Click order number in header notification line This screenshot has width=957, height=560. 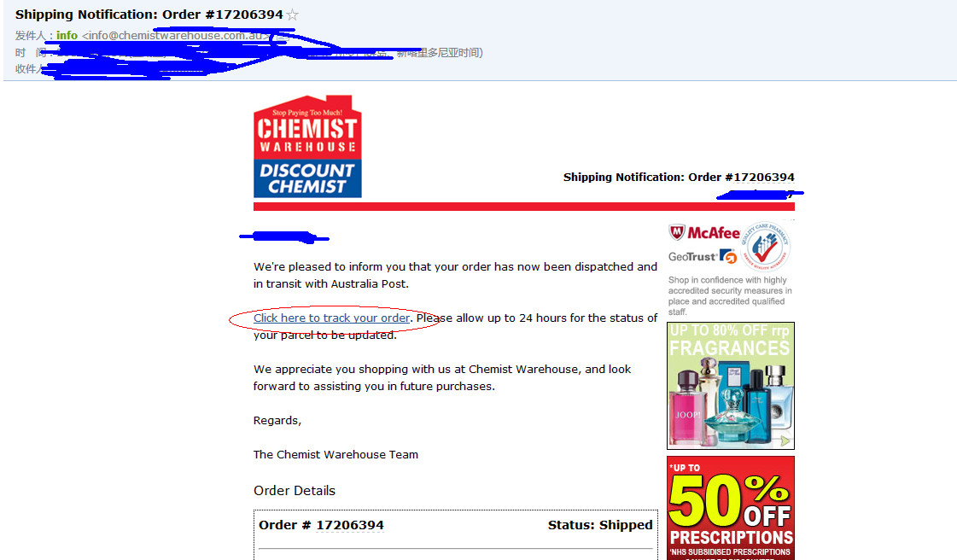pos(763,177)
